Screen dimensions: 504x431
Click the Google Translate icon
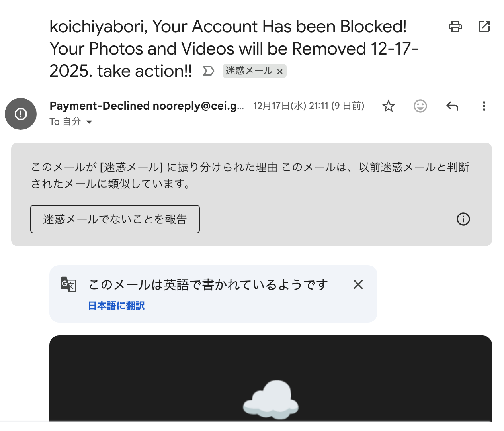(x=68, y=284)
